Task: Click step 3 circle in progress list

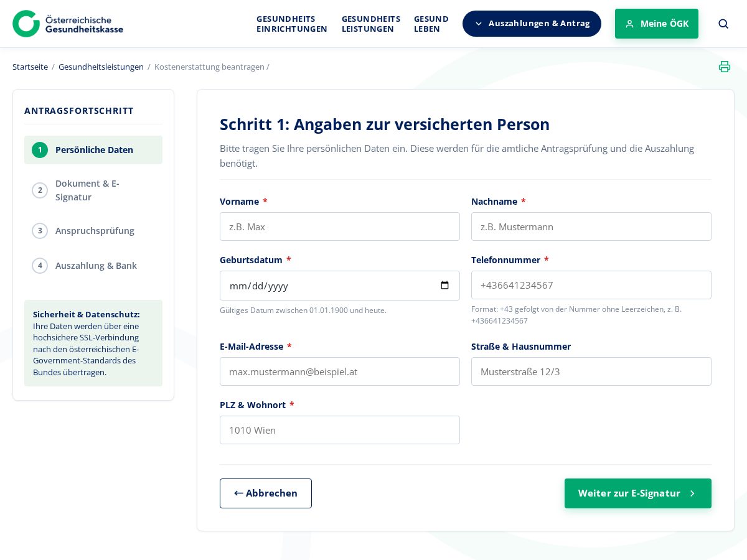Action: [40, 231]
